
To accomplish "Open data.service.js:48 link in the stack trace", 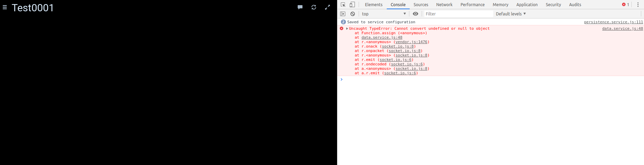I will [x=382, y=38].
